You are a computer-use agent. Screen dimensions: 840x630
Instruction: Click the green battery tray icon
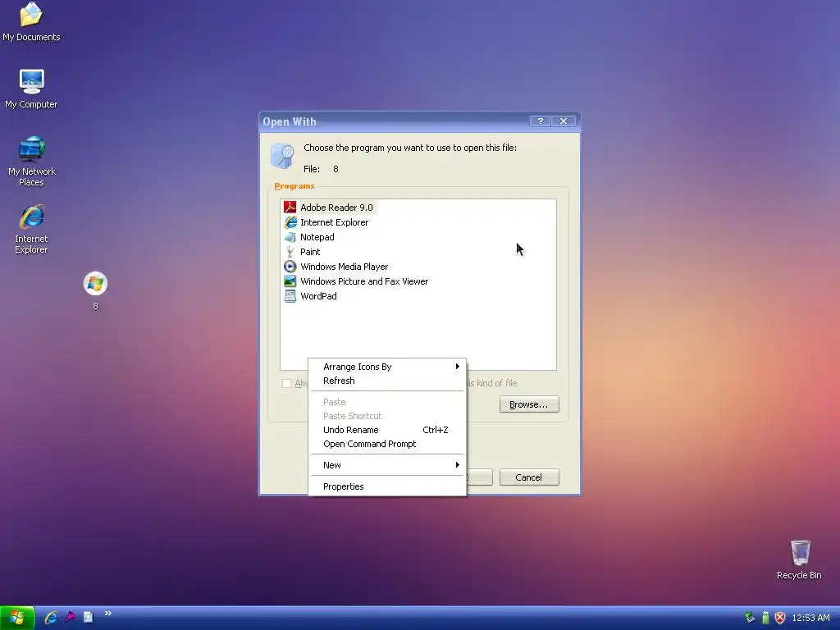[765, 618]
